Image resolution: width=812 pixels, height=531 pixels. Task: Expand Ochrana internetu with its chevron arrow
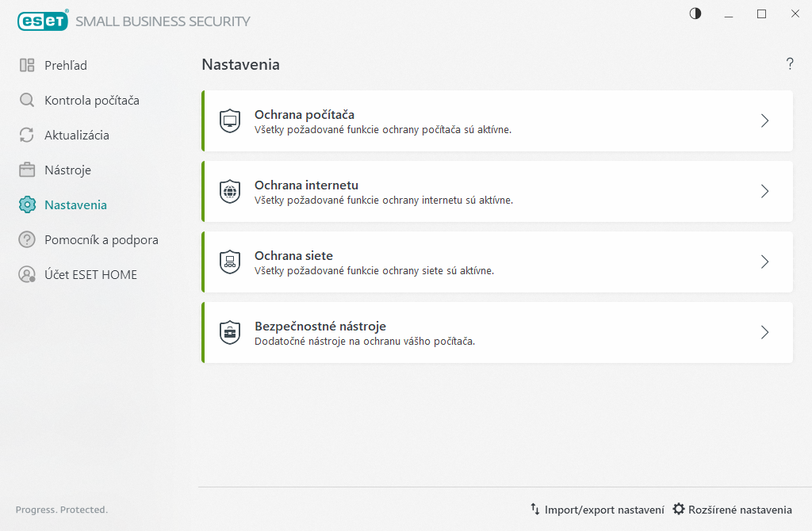[x=764, y=192]
